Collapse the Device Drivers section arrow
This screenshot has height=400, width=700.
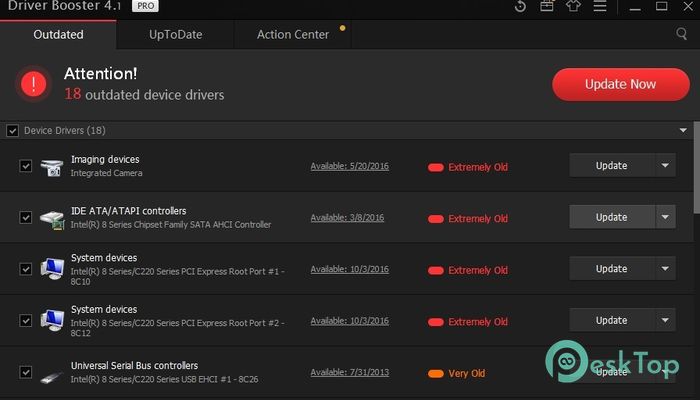pyautogui.click(x=683, y=130)
